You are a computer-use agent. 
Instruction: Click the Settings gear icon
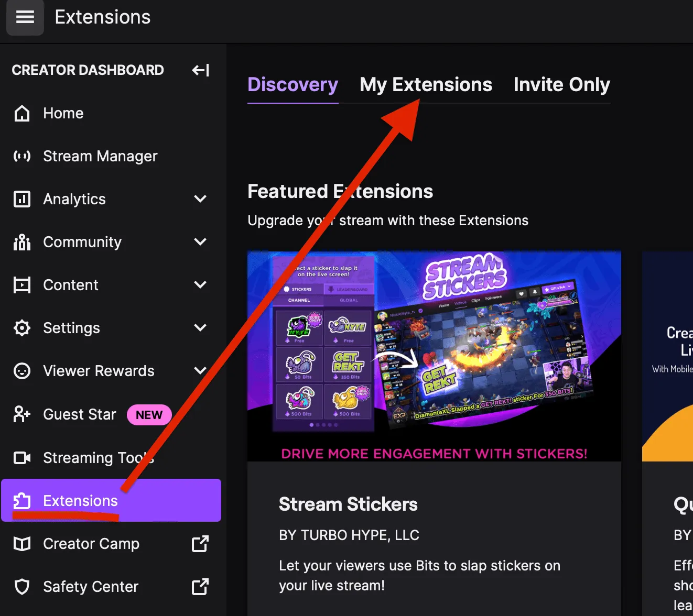pos(22,328)
